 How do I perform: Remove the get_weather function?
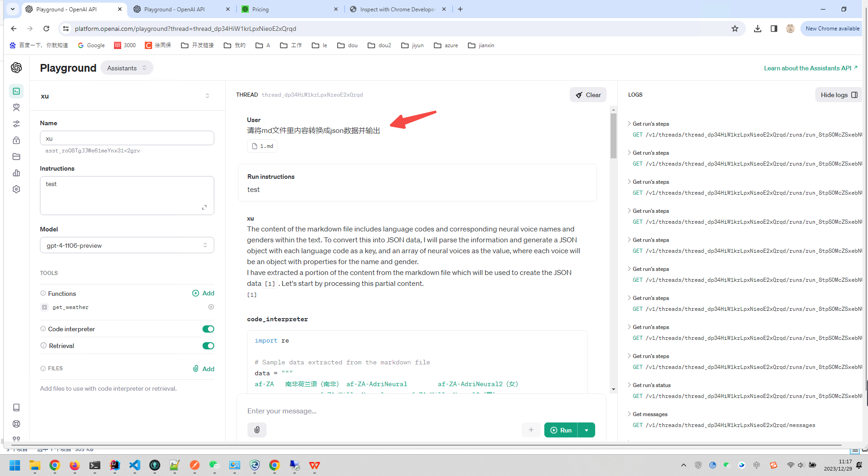(211, 307)
